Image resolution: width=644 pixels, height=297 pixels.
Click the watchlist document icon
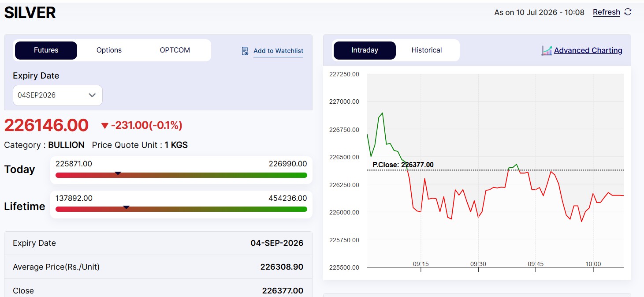pyautogui.click(x=245, y=51)
